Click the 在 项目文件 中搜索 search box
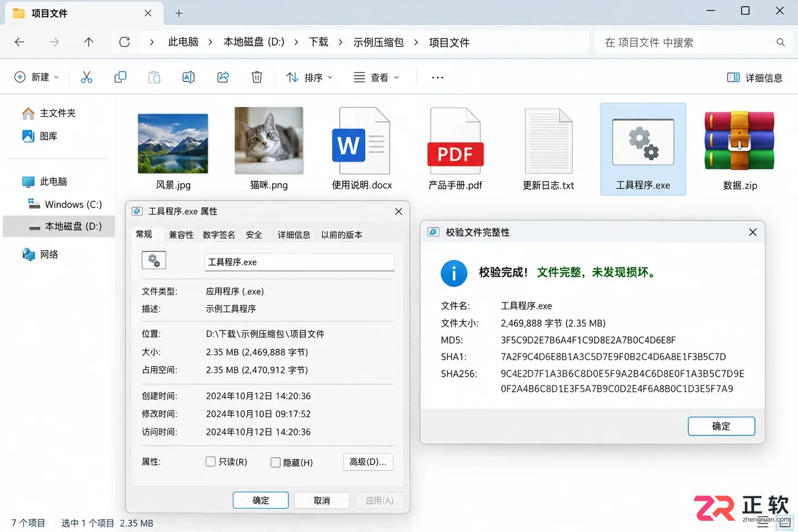This screenshot has height=532, width=798. pos(693,42)
